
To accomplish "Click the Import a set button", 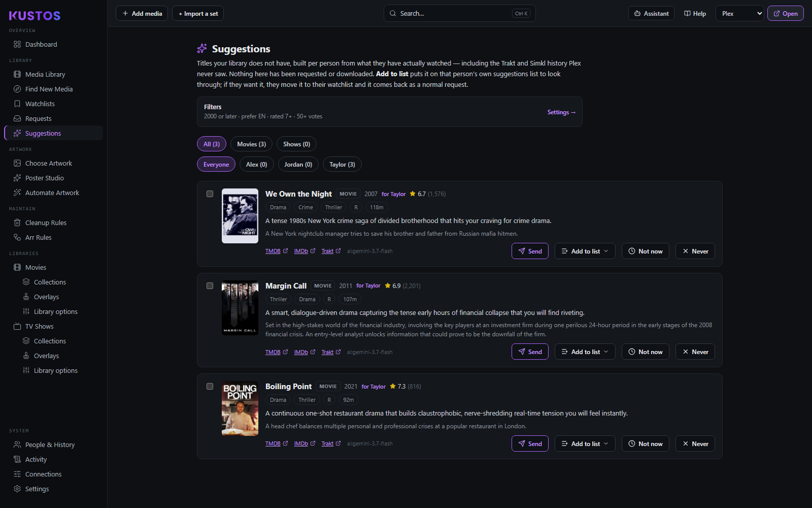I will point(198,14).
